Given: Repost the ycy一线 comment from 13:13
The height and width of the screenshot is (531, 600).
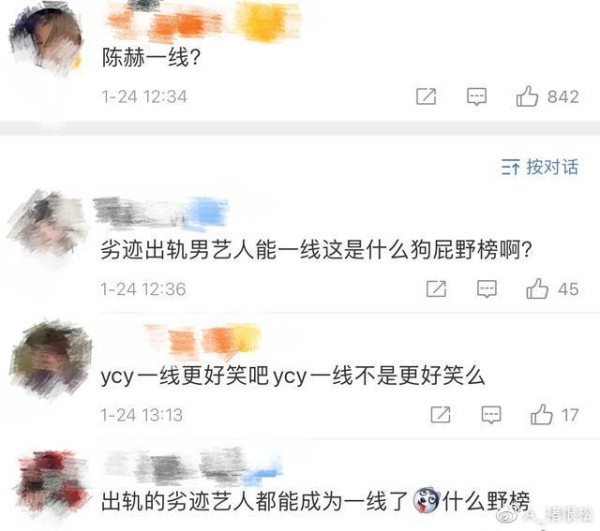Looking at the screenshot, I should 440,415.
